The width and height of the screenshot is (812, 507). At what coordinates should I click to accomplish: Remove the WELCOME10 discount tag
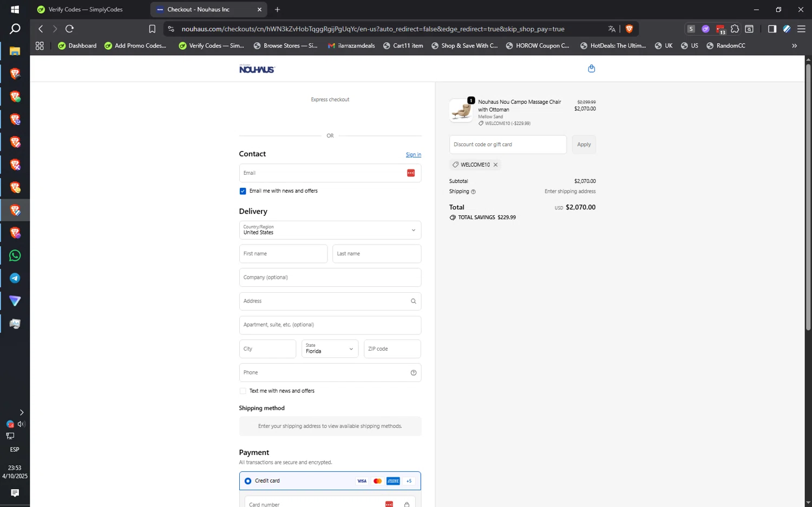[x=495, y=164]
